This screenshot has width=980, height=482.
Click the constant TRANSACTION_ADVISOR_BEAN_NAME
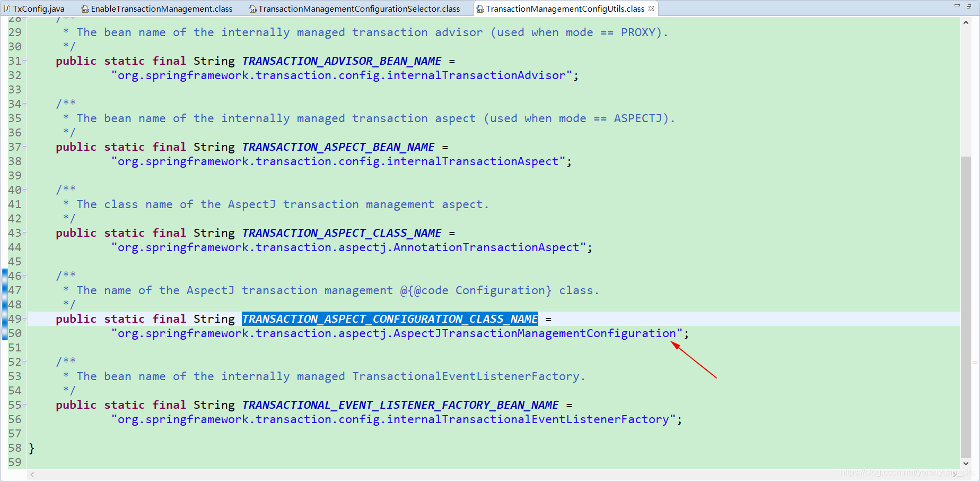coord(342,61)
